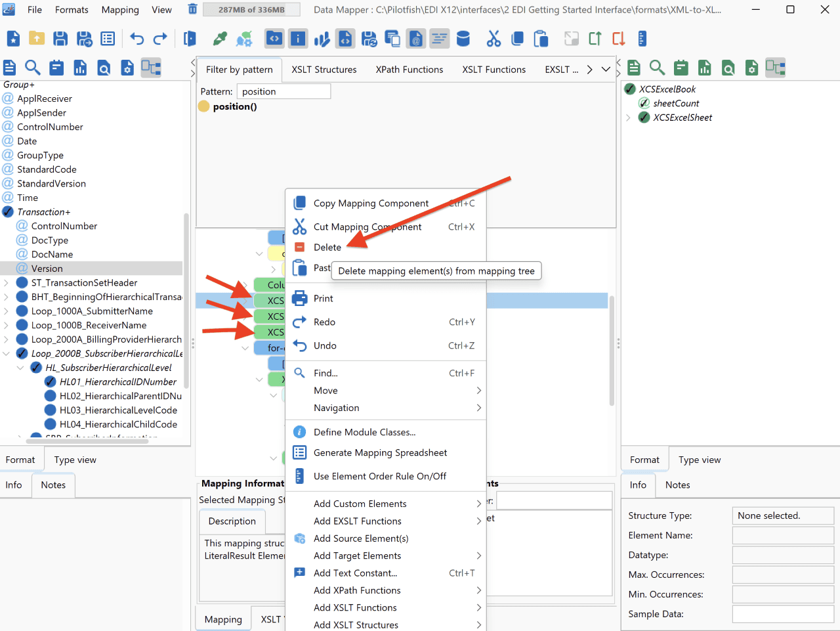Toggle the code-file toolbar button
Viewport: 840px width, 631px height.
point(345,39)
